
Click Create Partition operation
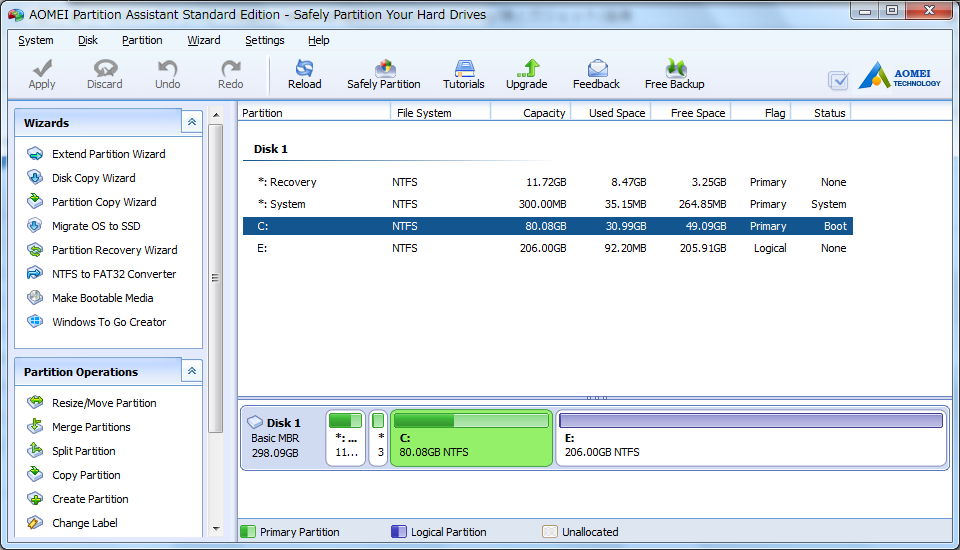click(90, 499)
